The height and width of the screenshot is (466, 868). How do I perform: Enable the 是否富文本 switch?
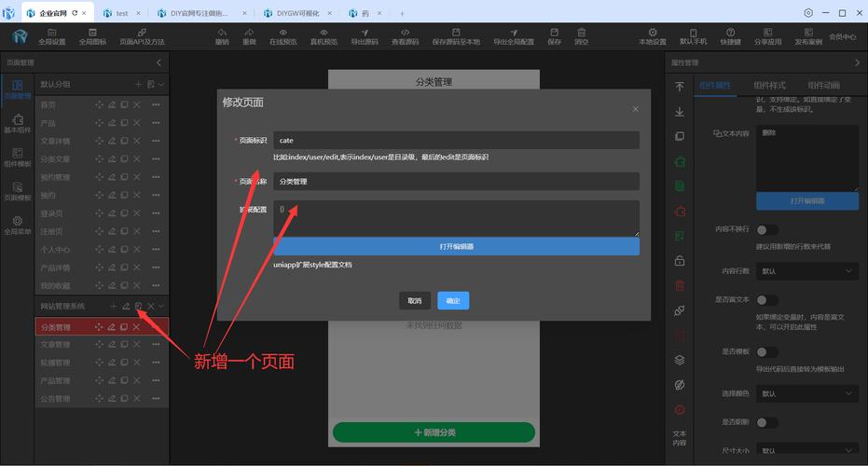click(766, 300)
